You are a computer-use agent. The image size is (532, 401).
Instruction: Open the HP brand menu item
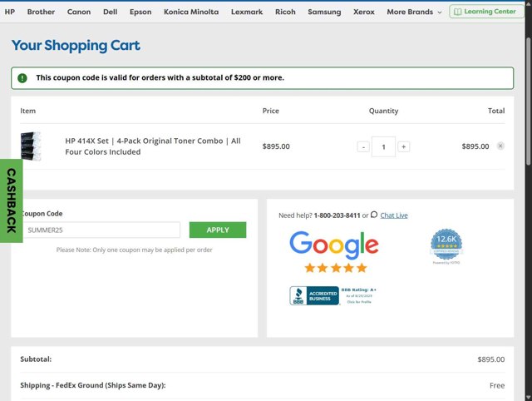coord(9,12)
